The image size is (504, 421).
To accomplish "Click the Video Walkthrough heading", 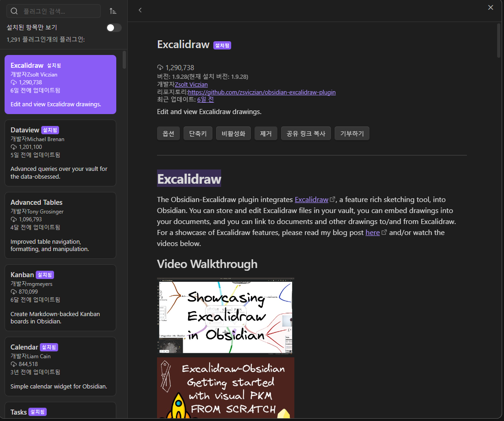I will coord(207,264).
